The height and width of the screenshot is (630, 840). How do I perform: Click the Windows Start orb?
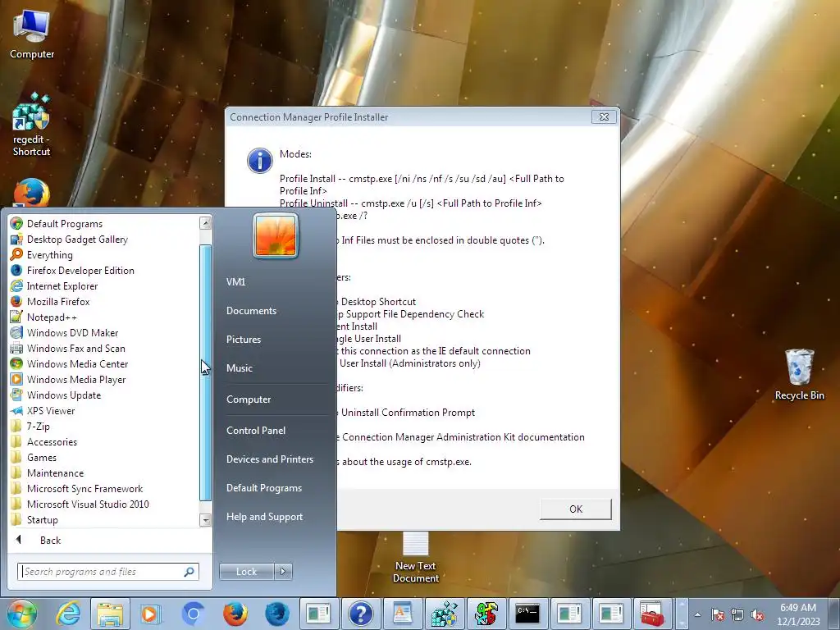tap(21, 614)
